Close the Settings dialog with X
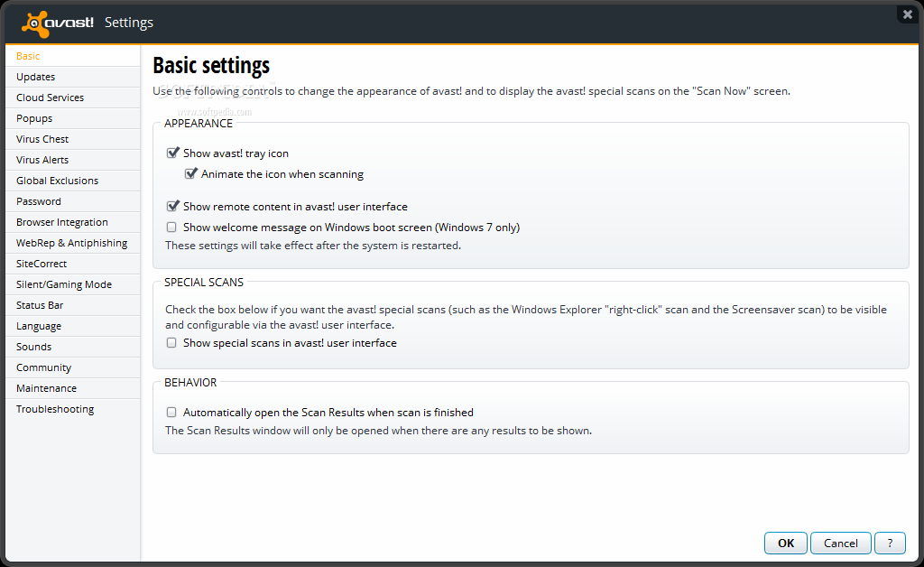 click(x=908, y=14)
